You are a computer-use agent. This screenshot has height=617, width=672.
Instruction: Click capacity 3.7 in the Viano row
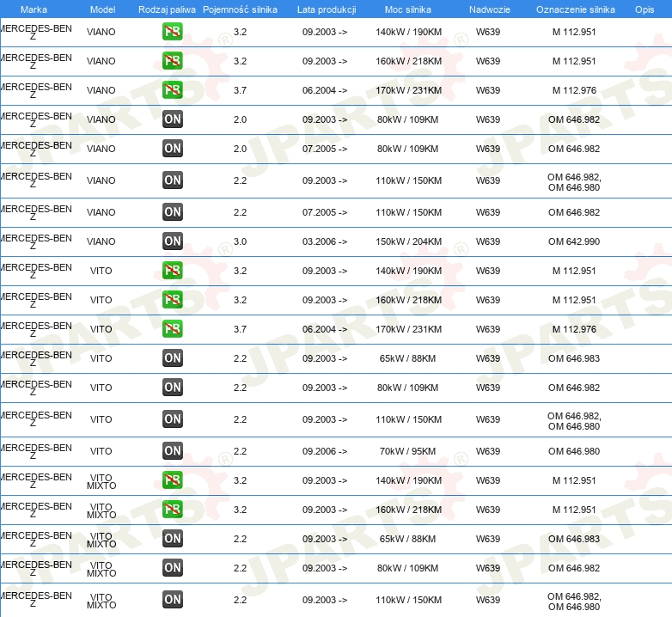tap(240, 90)
